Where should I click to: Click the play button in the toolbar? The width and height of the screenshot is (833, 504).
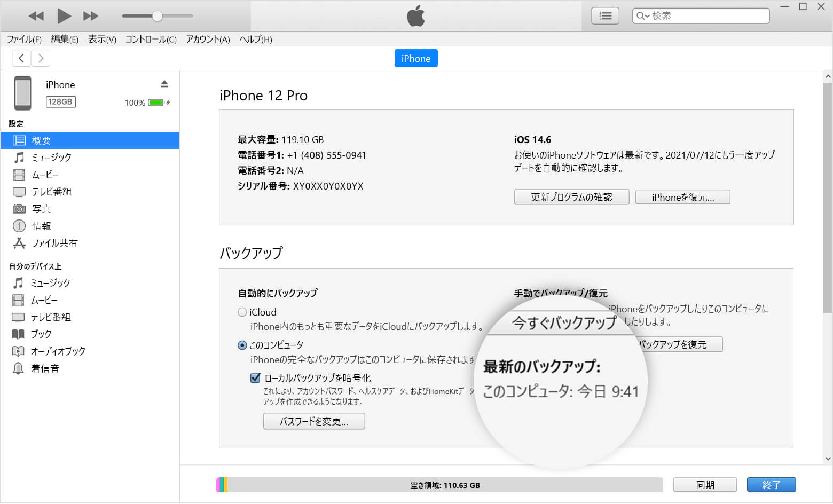click(64, 16)
